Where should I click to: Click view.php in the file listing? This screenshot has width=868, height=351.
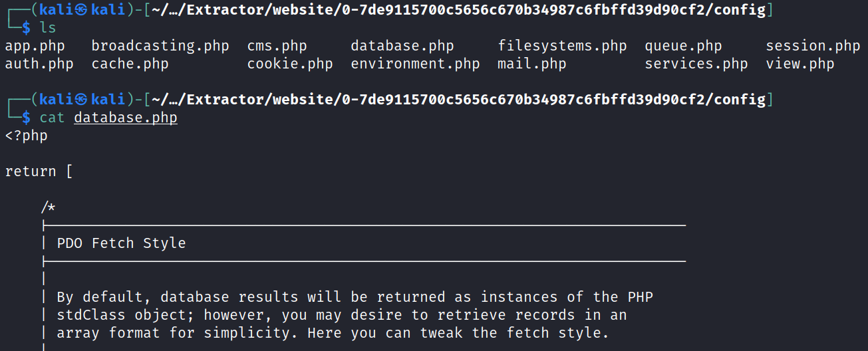pyautogui.click(x=799, y=64)
